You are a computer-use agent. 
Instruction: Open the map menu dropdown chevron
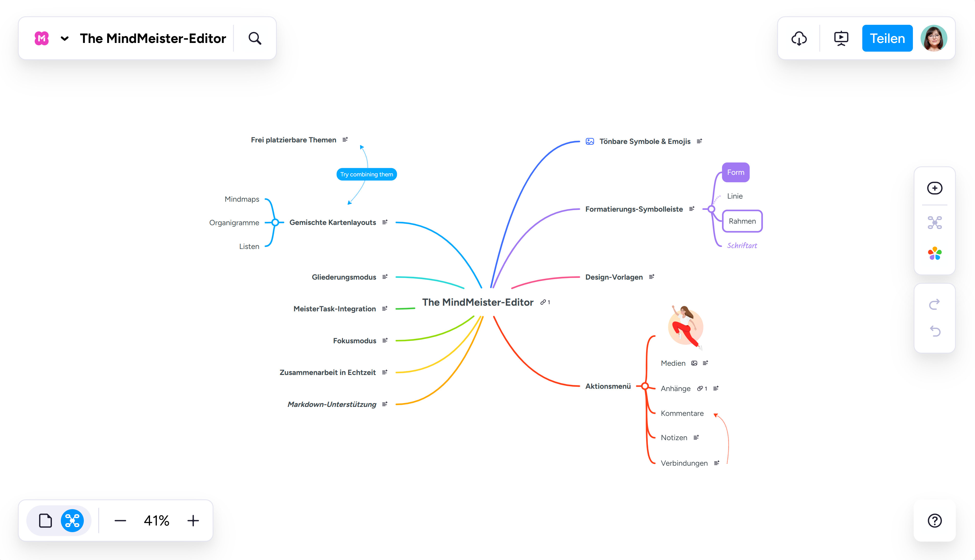tap(65, 38)
